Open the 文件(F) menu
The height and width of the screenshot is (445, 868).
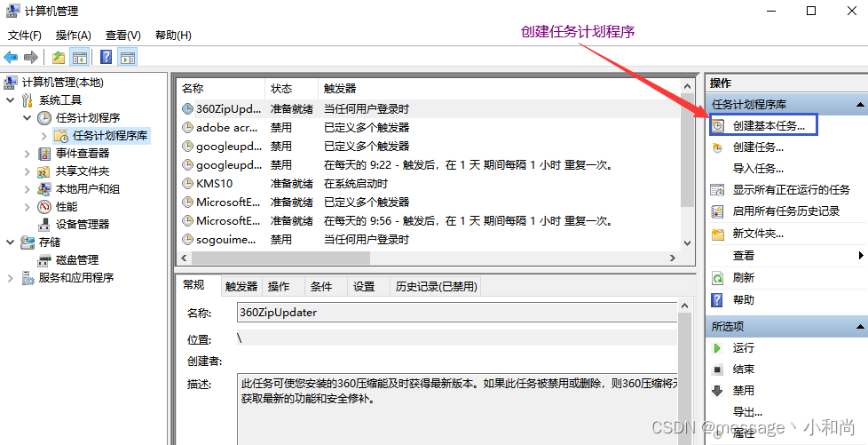tap(25, 36)
